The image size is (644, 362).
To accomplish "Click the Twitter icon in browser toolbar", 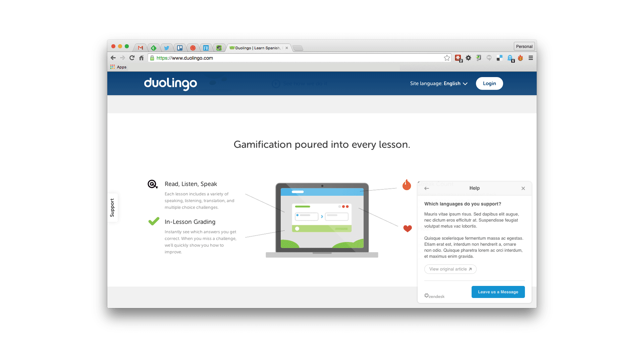I will coord(166,48).
